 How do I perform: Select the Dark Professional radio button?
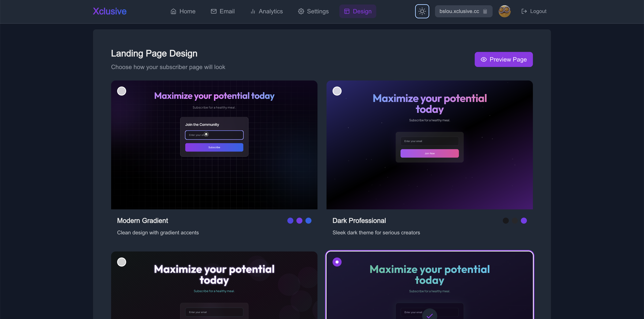pos(337,91)
